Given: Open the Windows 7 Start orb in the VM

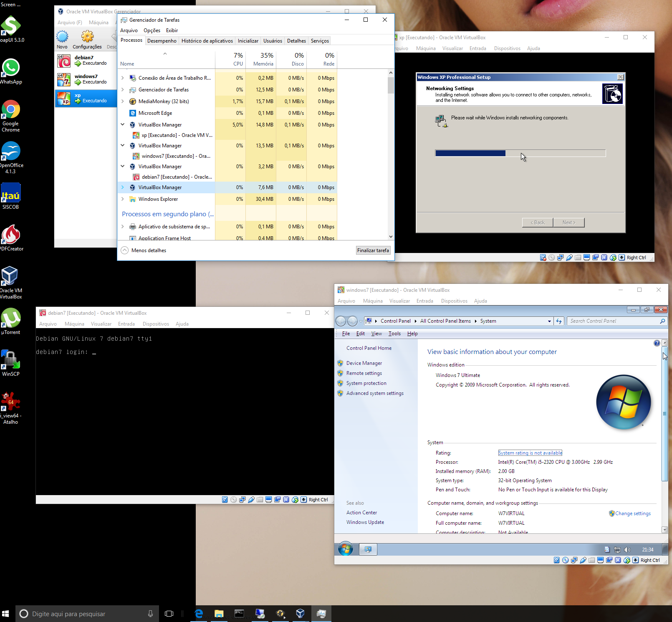Looking at the screenshot, I should pyautogui.click(x=346, y=549).
